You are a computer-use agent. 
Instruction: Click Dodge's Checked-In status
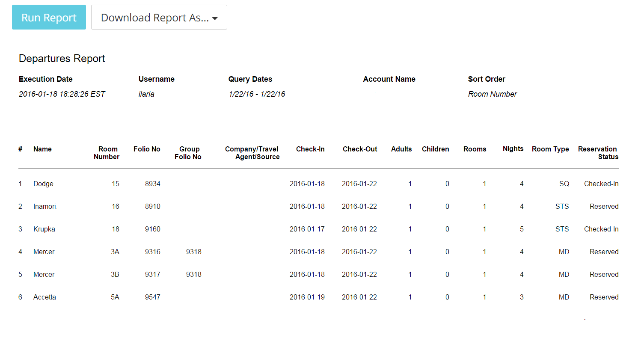coord(601,184)
